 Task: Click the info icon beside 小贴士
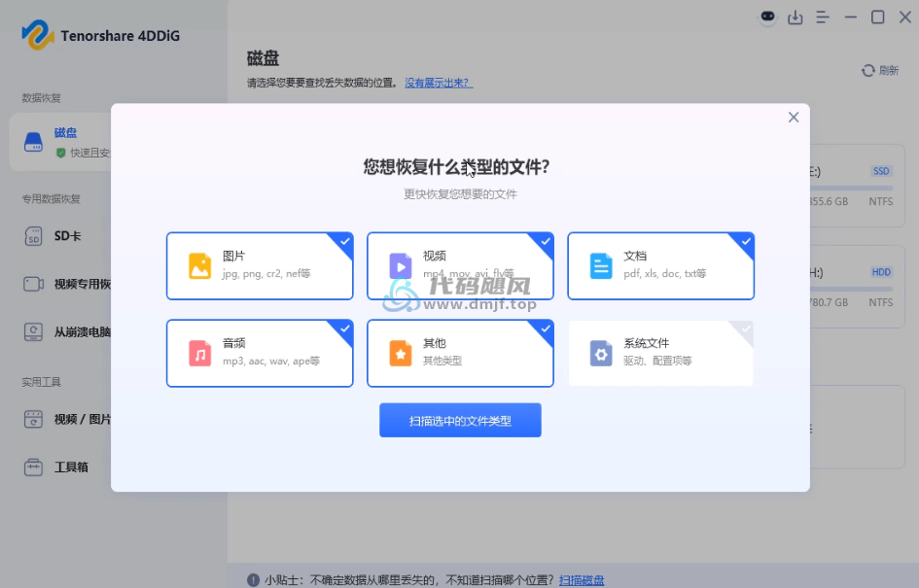pos(253,580)
